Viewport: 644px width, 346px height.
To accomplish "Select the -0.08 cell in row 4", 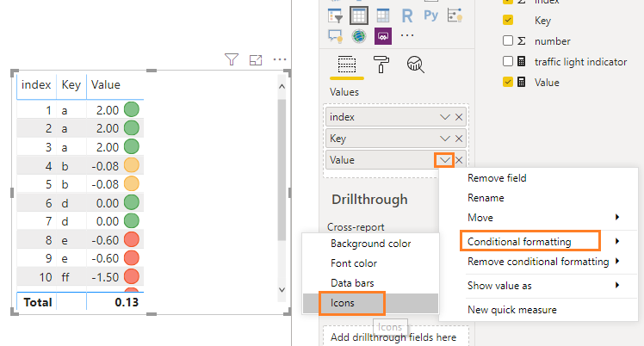I will [105, 166].
